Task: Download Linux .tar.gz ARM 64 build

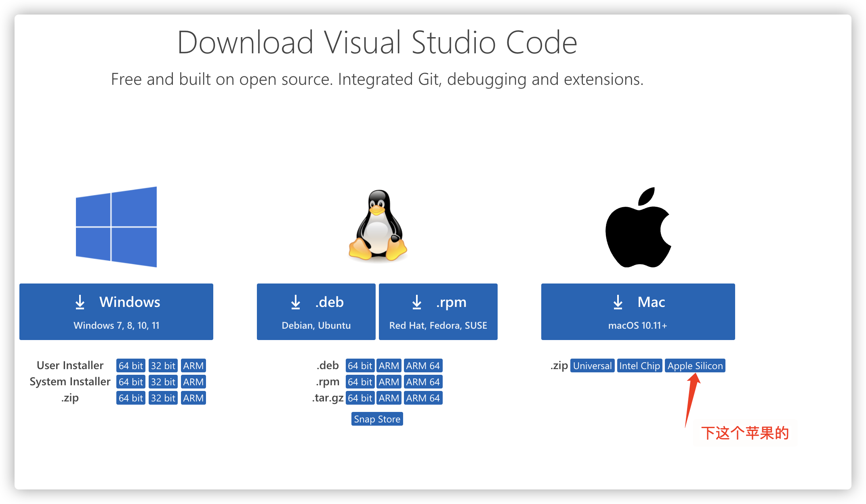Action: pos(422,398)
